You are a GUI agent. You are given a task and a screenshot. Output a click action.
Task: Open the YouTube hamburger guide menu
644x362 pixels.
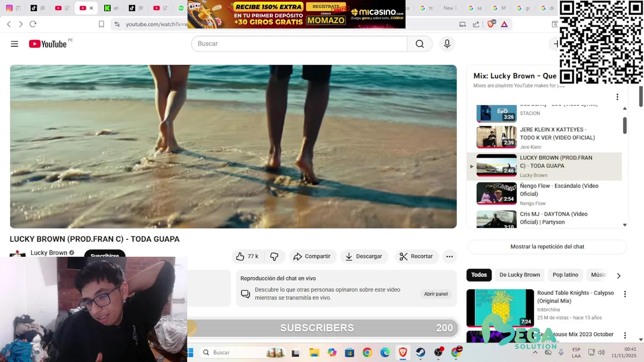(15, 44)
